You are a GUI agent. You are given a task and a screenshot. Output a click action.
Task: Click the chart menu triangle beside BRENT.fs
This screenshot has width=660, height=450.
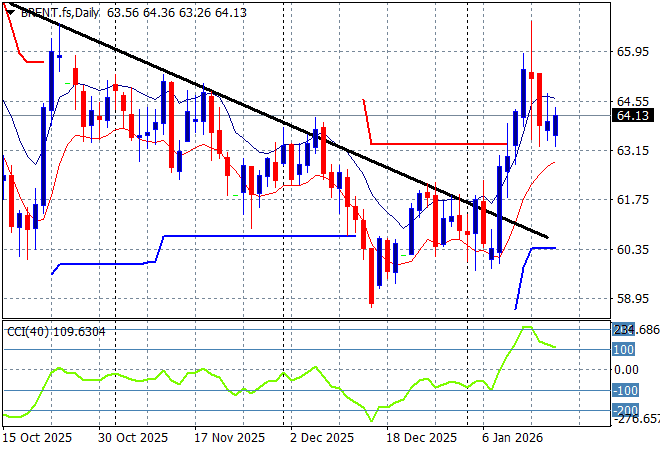[x=11, y=13]
